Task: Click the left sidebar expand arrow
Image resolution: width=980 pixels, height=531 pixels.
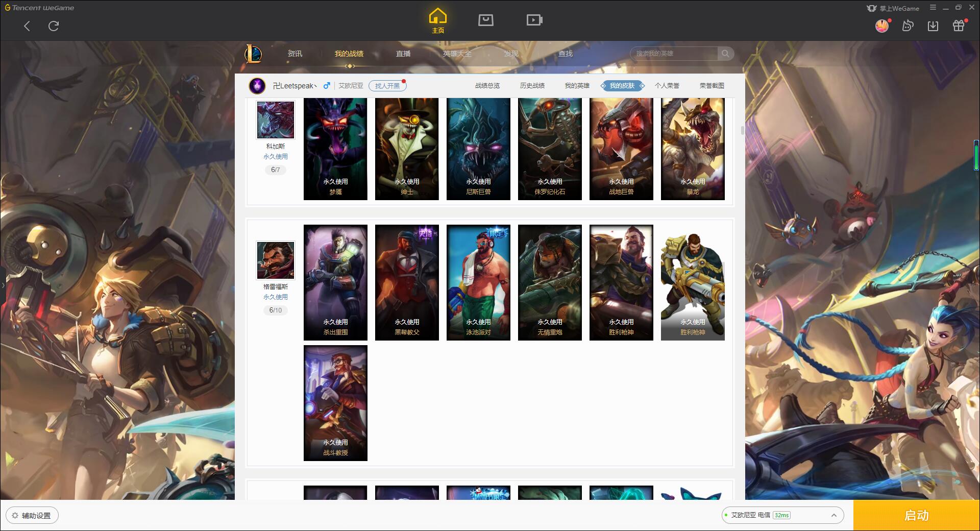Action: tap(3, 285)
